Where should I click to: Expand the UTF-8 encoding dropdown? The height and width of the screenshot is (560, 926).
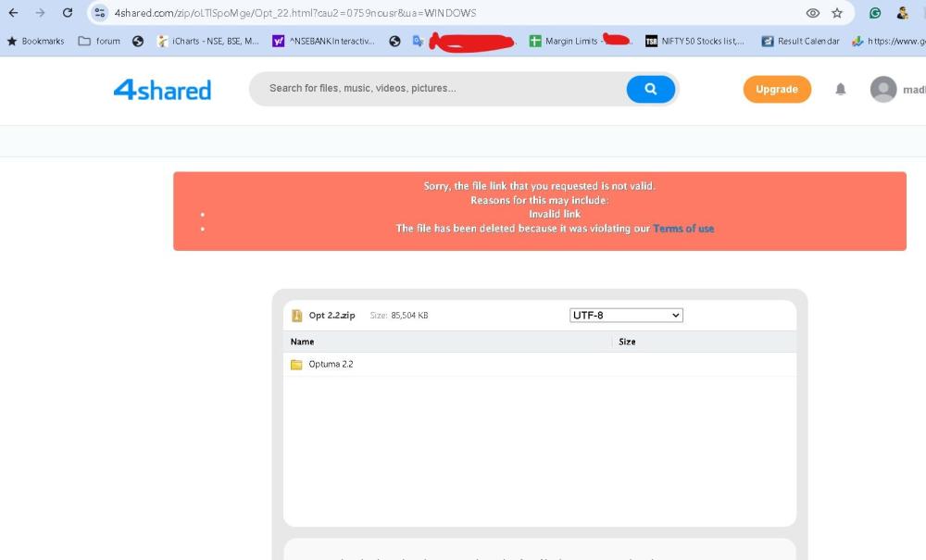coord(626,316)
